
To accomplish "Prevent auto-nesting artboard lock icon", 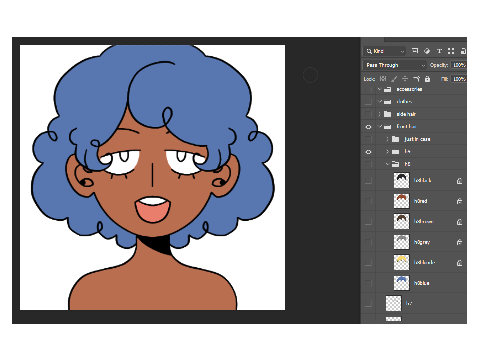I will click(x=417, y=79).
